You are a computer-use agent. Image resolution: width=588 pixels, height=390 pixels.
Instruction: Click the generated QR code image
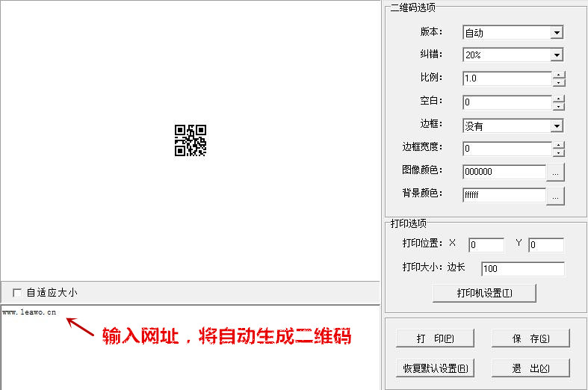[191, 140]
